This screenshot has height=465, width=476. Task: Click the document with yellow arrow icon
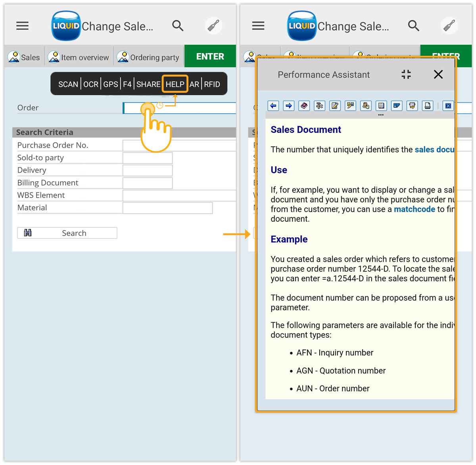pos(412,106)
